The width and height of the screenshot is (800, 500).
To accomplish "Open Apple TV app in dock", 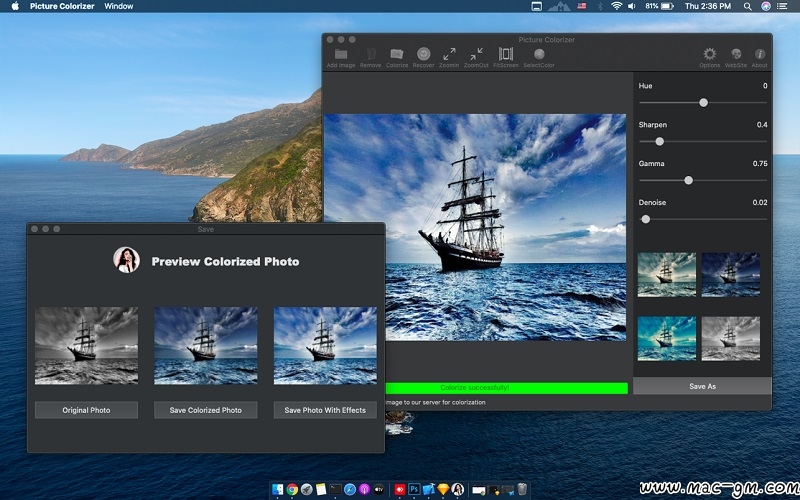I will pos(379,489).
